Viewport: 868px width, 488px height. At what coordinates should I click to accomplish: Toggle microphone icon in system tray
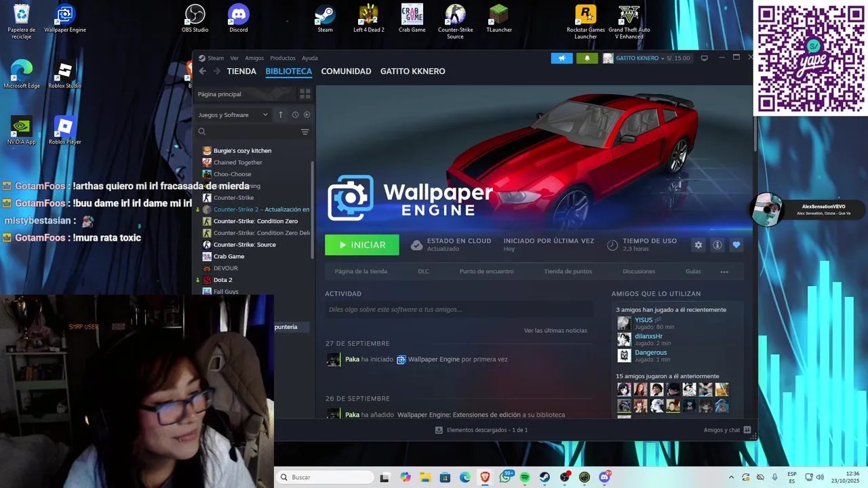coord(774,477)
